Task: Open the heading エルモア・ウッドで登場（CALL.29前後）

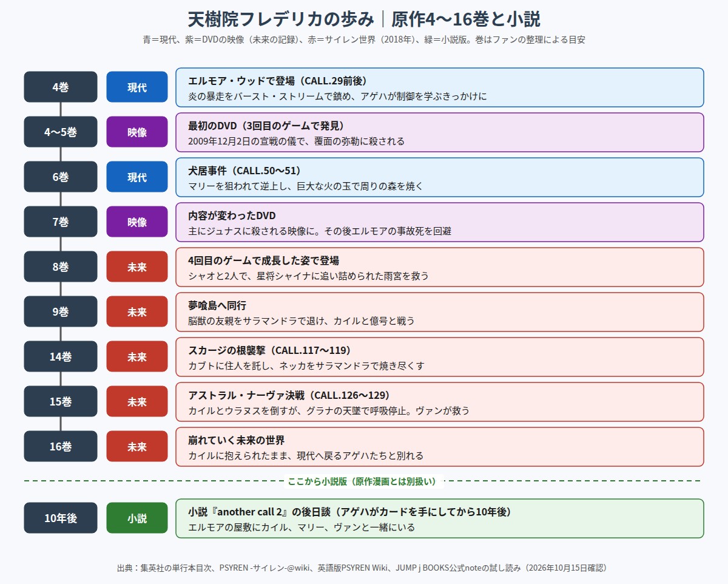Action: point(278,81)
